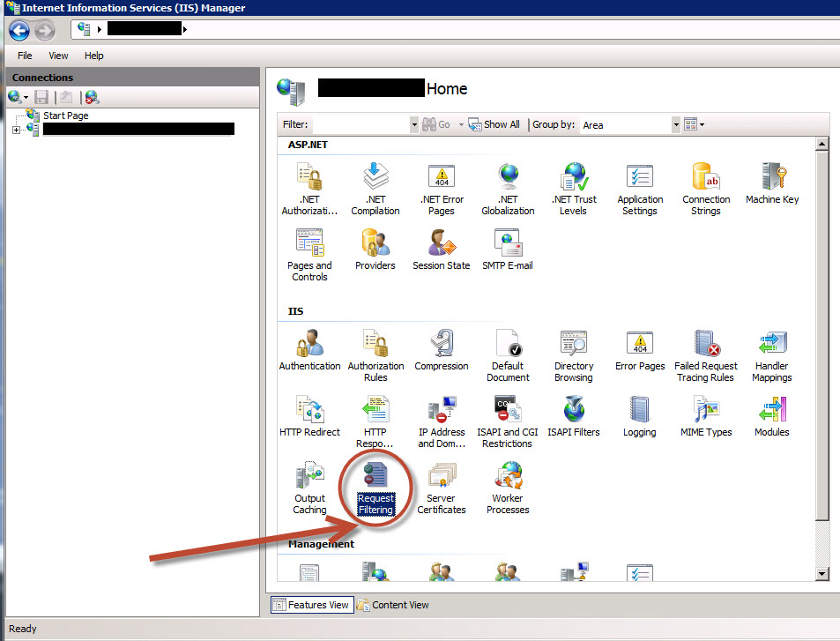Open Connection Strings feature
Viewport: 840px width, 641px height.
point(706,189)
